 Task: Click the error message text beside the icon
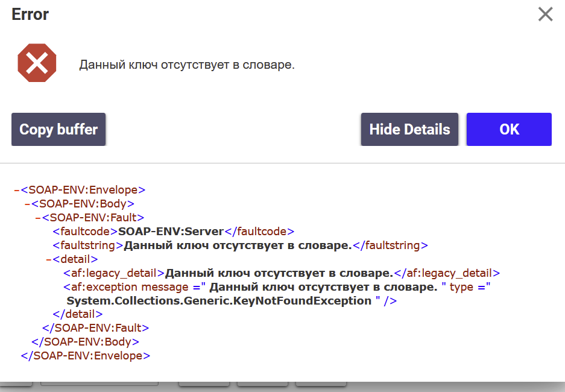187,65
